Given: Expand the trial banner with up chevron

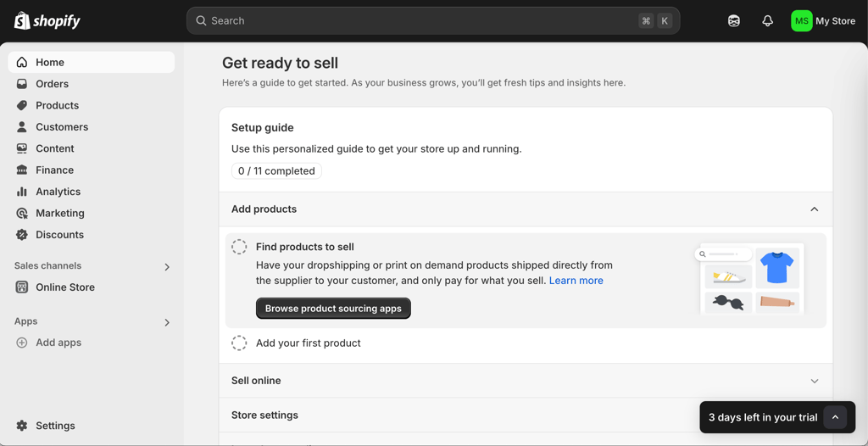Looking at the screenshot, I should click(x=835, y=417).
